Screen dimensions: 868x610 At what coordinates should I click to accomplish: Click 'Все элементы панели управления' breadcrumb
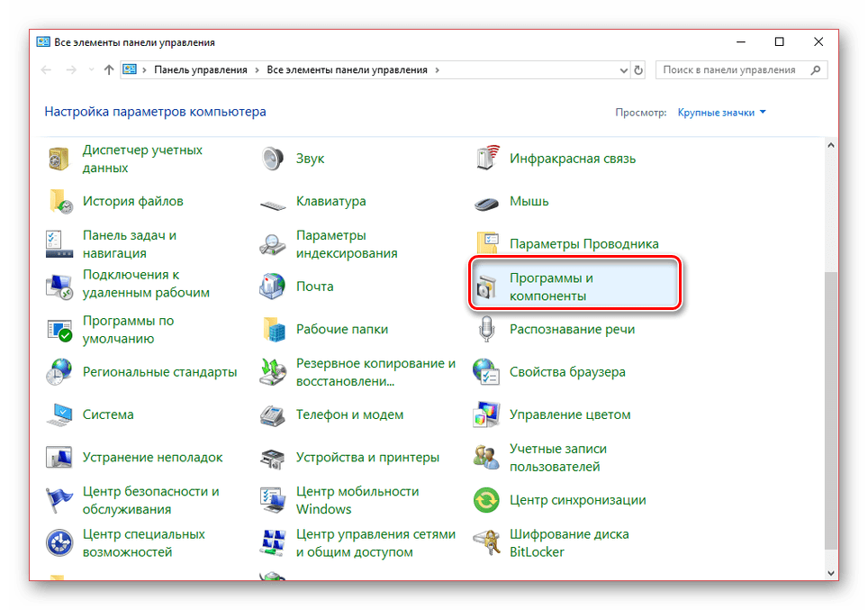click(x=347, y=70)
